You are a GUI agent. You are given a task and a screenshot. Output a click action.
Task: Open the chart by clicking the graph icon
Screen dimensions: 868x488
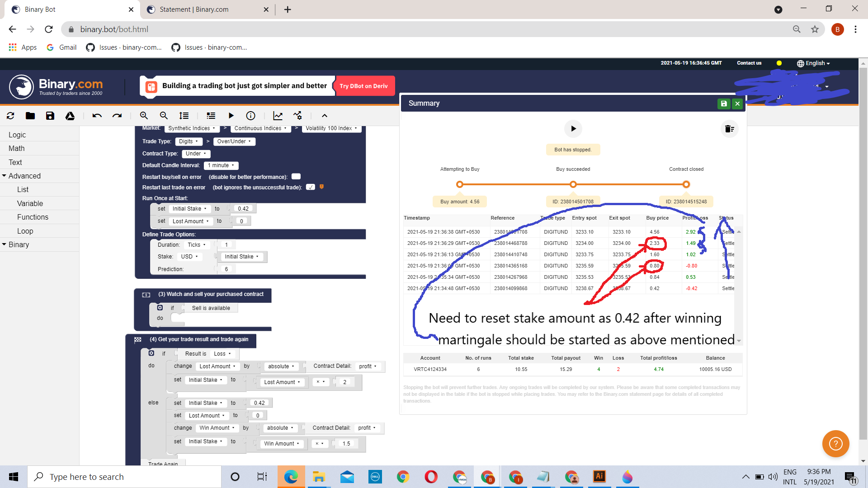click(x=278, y=116)
